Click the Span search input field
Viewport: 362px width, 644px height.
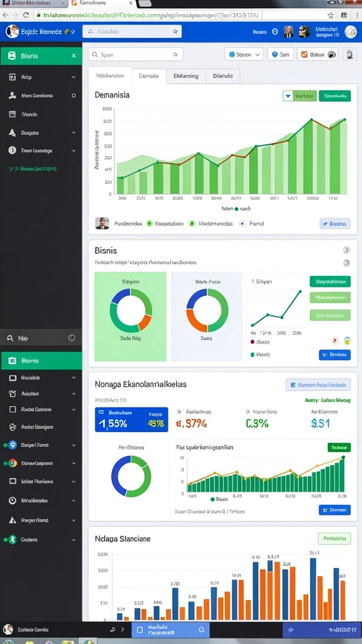click(136, 54)
